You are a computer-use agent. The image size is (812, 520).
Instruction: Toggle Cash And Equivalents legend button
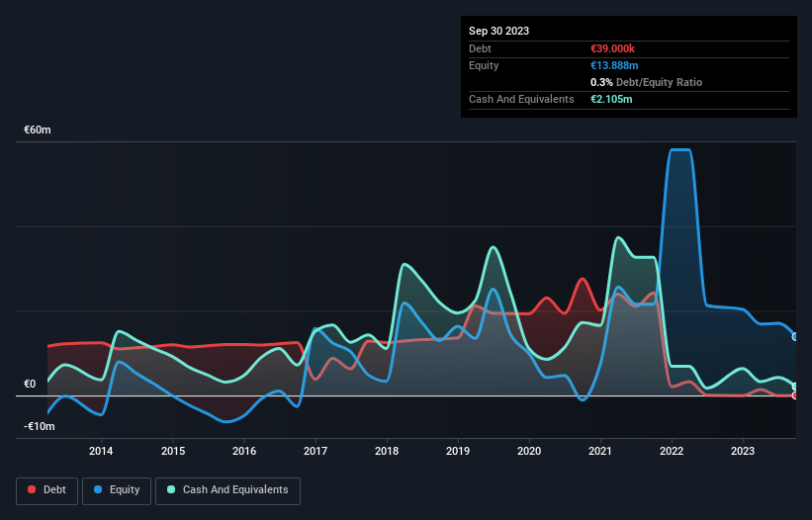coord(227,490)
